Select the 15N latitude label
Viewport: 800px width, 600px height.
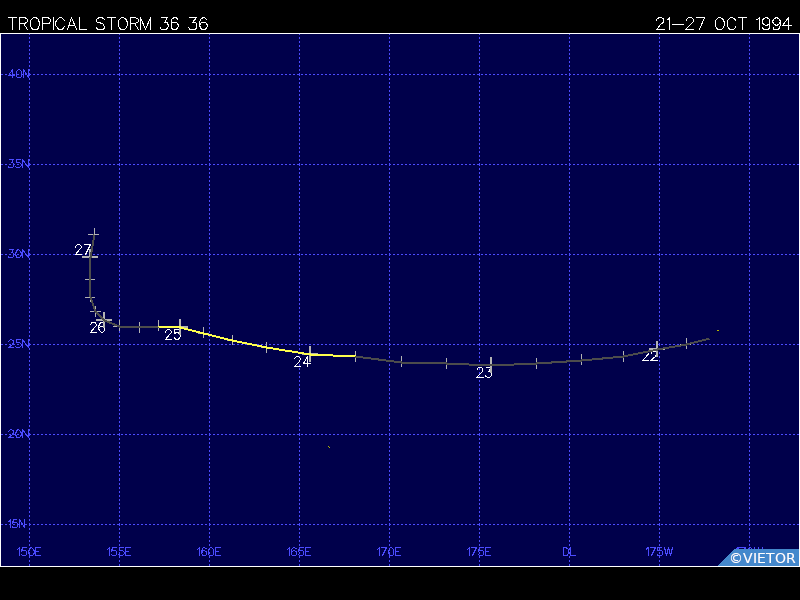(19, 524)
